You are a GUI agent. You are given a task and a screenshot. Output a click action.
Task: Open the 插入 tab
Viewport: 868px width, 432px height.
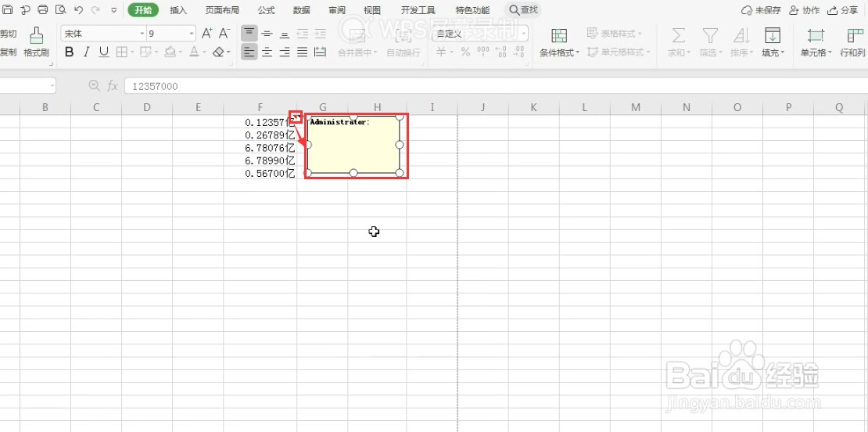tap(178, 10)
